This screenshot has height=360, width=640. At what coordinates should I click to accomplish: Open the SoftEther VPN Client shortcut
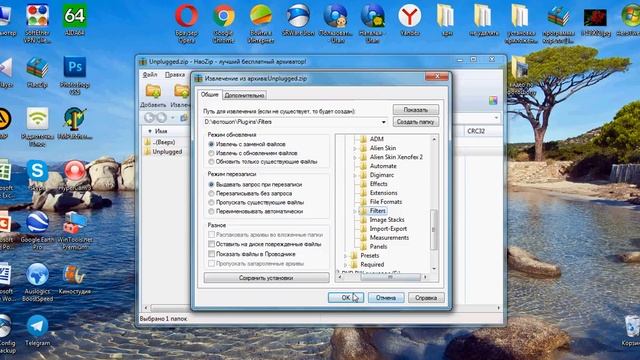click(37, 16)
